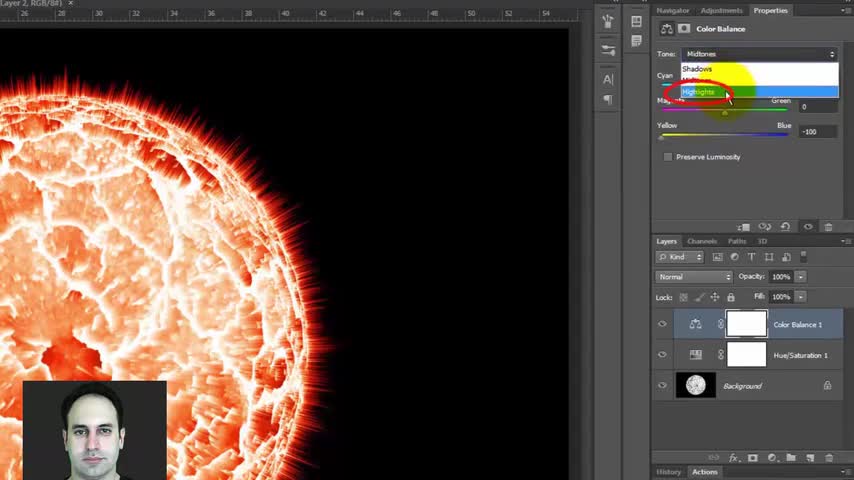Toggle lock all padlock

tap(731, 297)
